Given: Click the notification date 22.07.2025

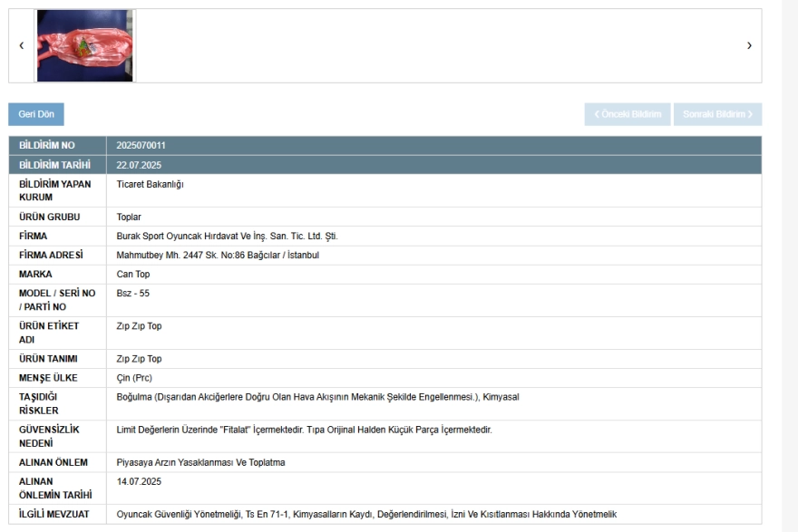Looking at the screenshot, I should [139, 165].
